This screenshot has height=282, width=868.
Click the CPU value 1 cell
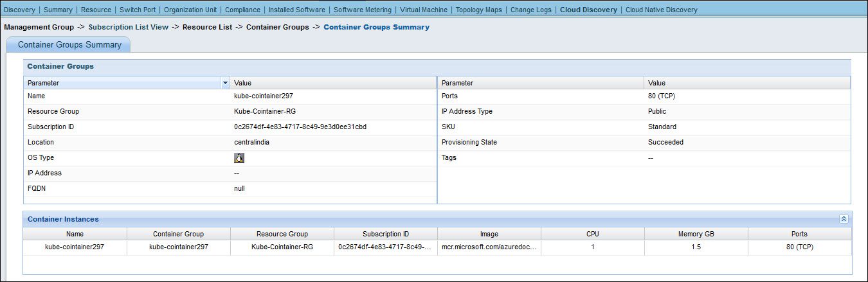pyautogui.click(x=592, y=247)
